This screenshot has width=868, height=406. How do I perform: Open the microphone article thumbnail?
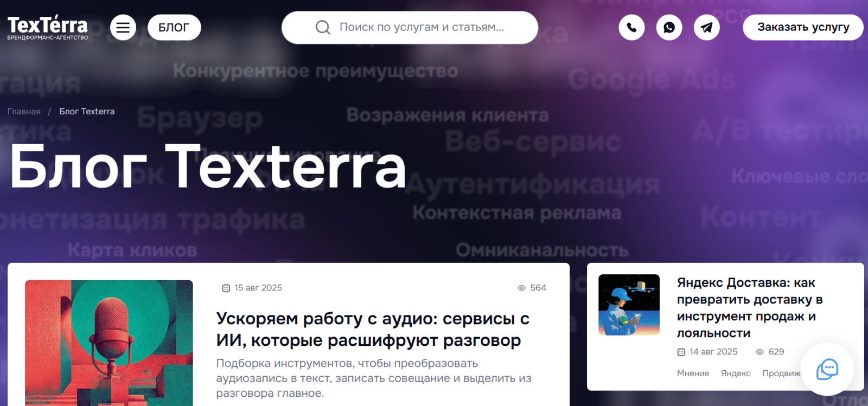109,343
